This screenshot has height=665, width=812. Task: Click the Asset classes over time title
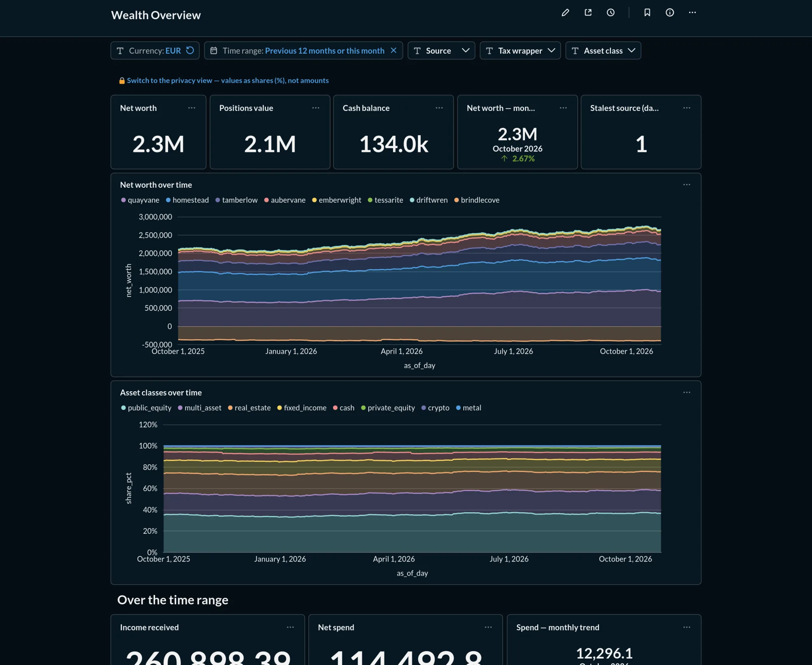point(161,392)
